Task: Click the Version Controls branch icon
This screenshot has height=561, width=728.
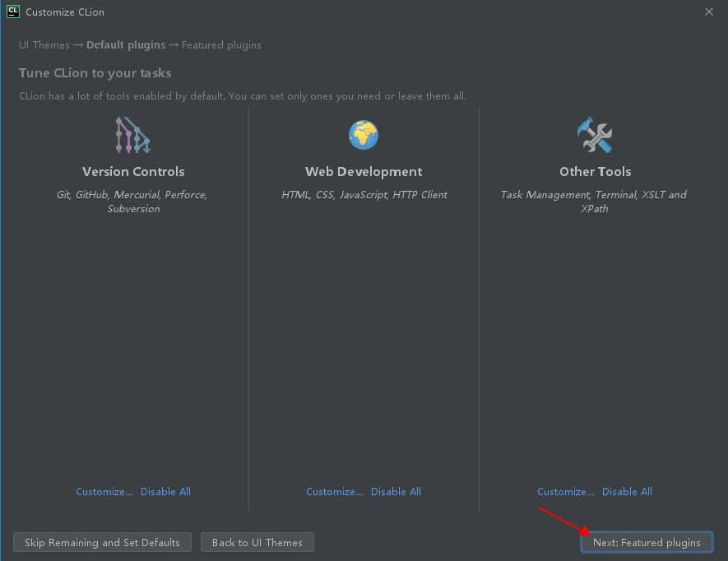Action: pyautogui.click(x=133, y=135)
